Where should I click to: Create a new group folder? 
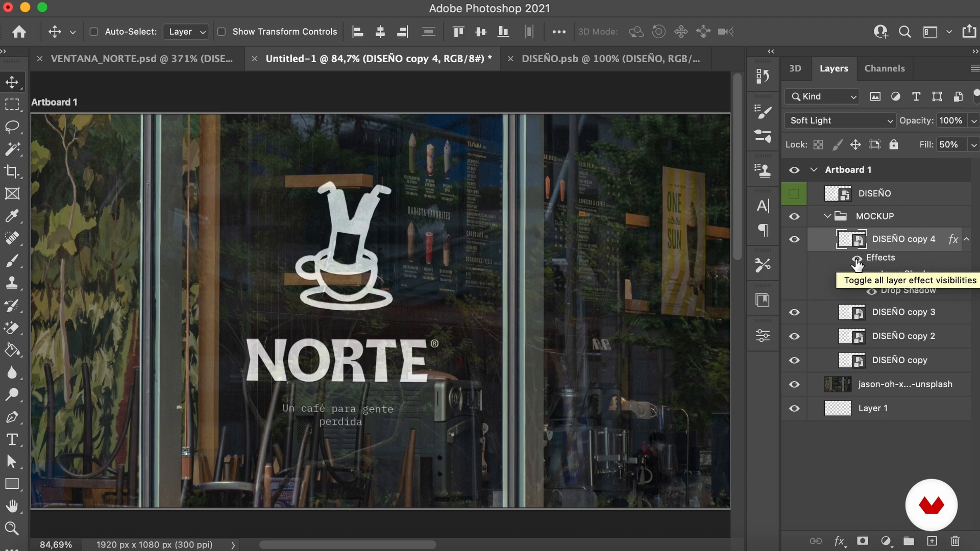pos(909,541)
